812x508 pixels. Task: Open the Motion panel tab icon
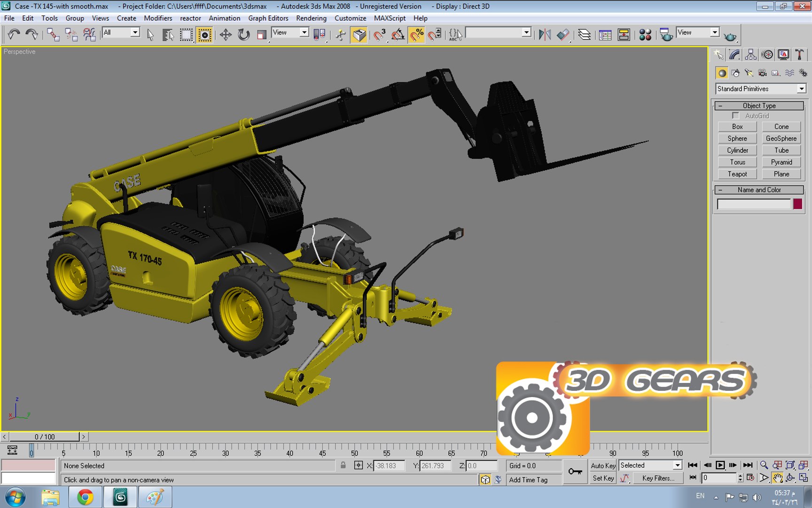(767, 55)
